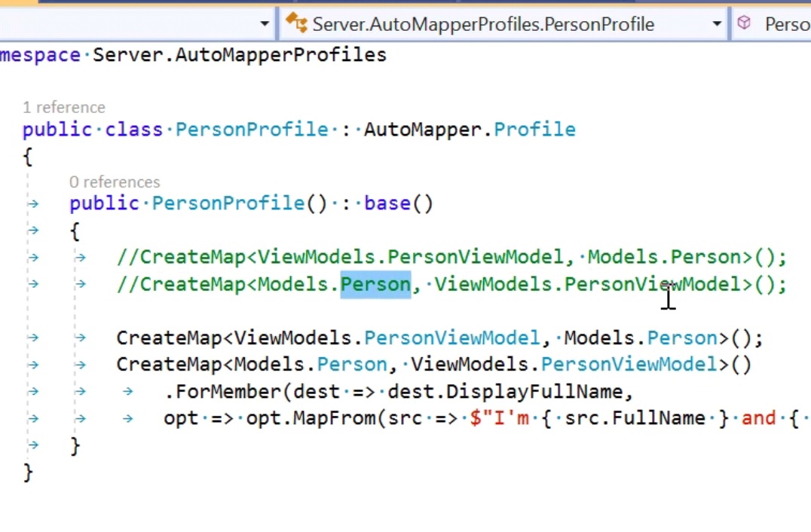Click the highlighted 'Person' in commented CreateMap
The height and width of the screenshot is (532, 811).
tap(375, 284)
